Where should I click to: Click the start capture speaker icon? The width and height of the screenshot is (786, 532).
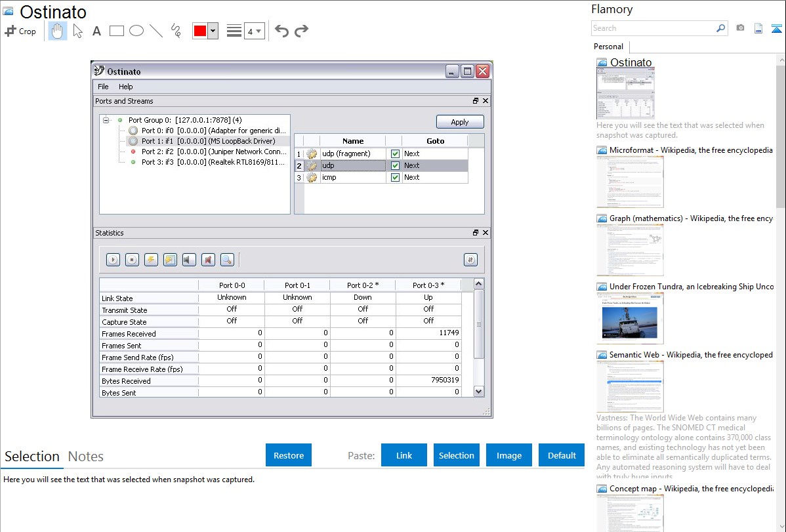[x=189, y=260]
